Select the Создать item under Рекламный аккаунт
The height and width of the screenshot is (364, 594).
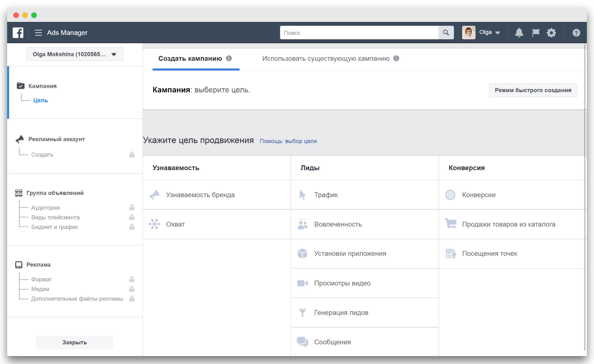(42, 154)
